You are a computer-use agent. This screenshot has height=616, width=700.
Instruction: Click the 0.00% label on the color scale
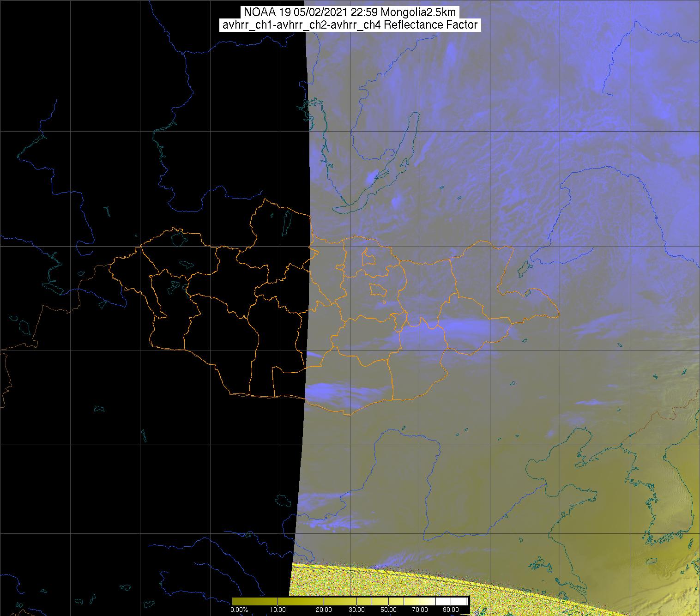[239, 610]
